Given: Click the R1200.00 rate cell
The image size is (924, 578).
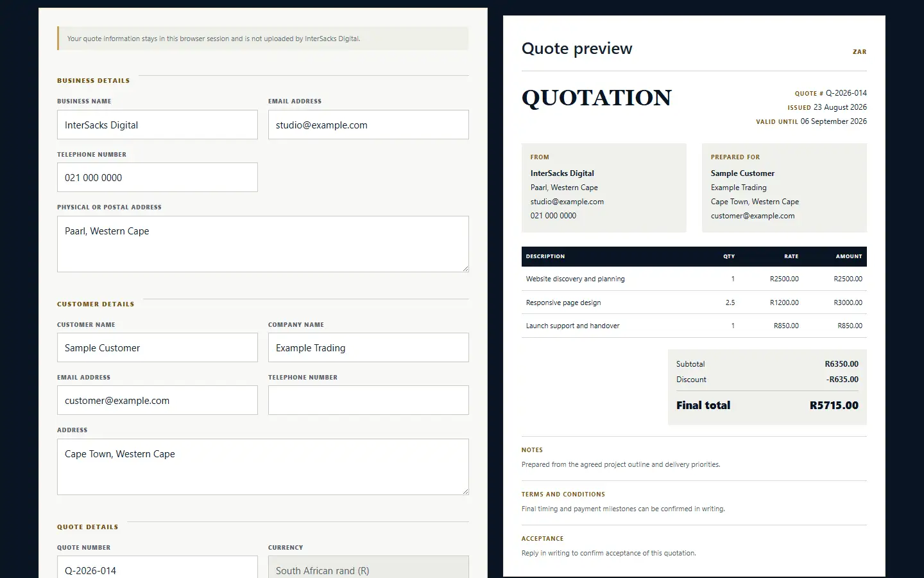Looking at the screenshot, I should 784,302.
